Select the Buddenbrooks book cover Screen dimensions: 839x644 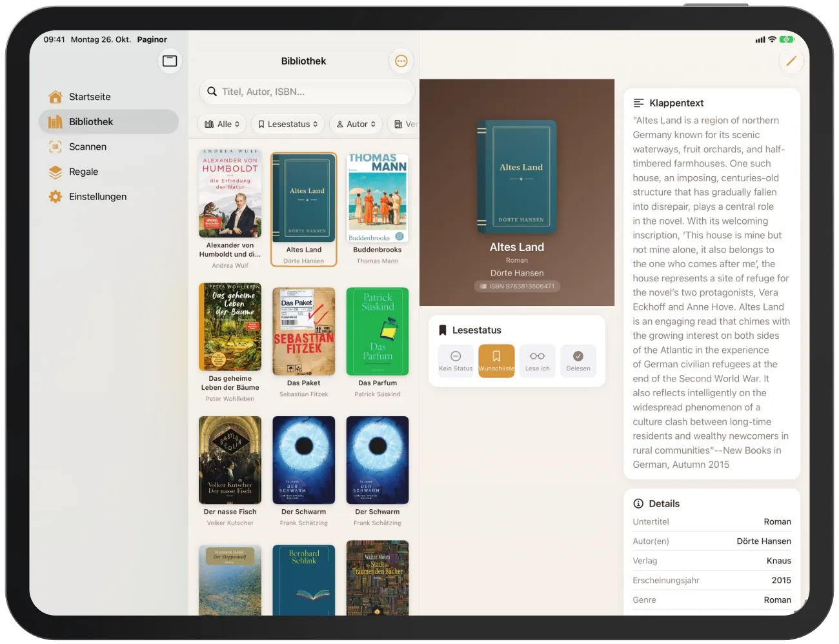(378, 197)
